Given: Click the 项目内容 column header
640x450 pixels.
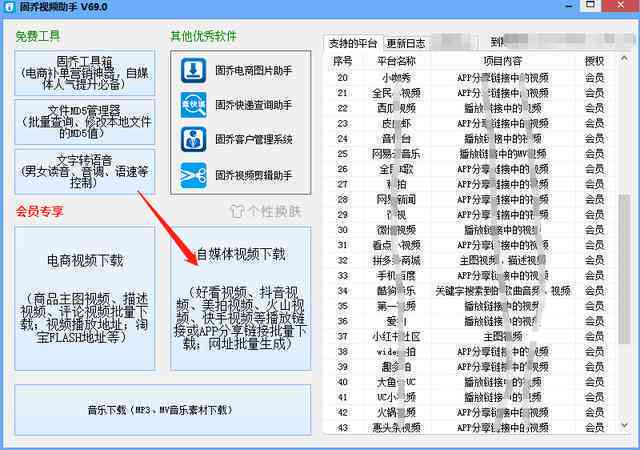Looking at the screenshot, I should click(x=502, y=61).
